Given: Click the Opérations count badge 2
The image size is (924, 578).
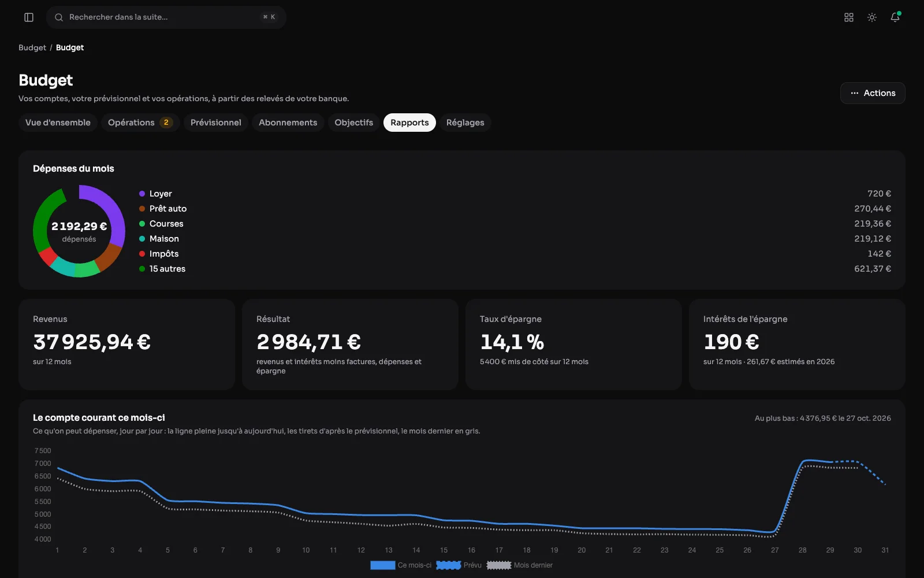Looking at the screenshot, I should tap(166, 123).
